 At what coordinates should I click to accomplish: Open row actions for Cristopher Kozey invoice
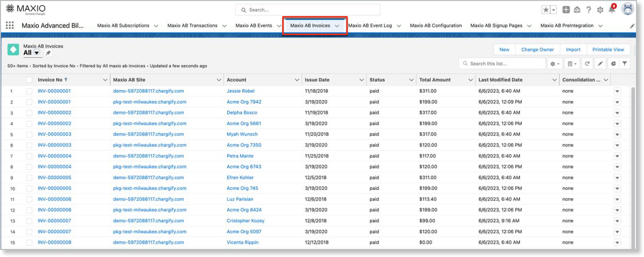click(617, 221)
